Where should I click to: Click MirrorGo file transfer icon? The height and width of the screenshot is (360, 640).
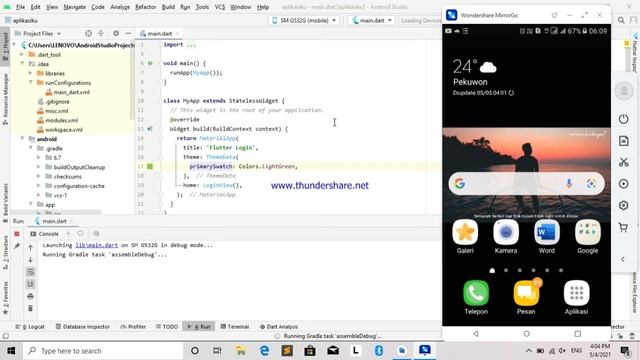tap(623, 141)
